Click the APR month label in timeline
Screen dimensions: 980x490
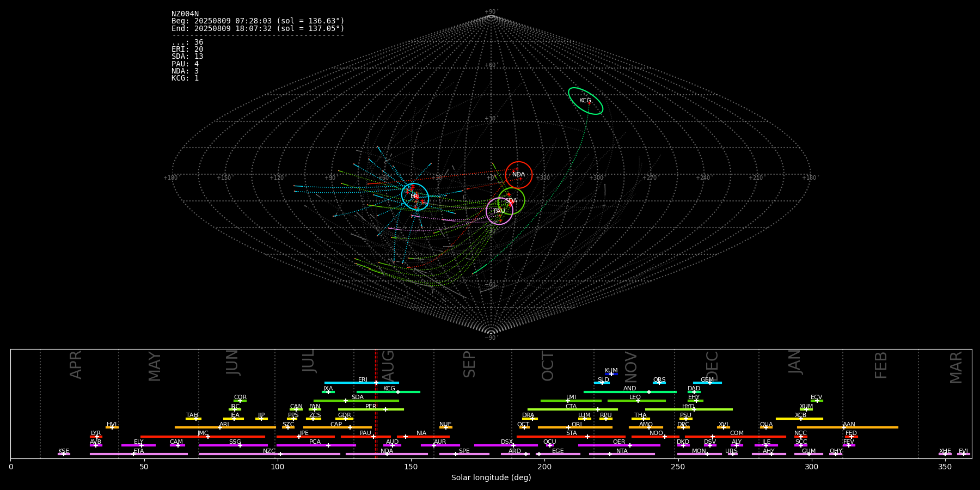76,365
